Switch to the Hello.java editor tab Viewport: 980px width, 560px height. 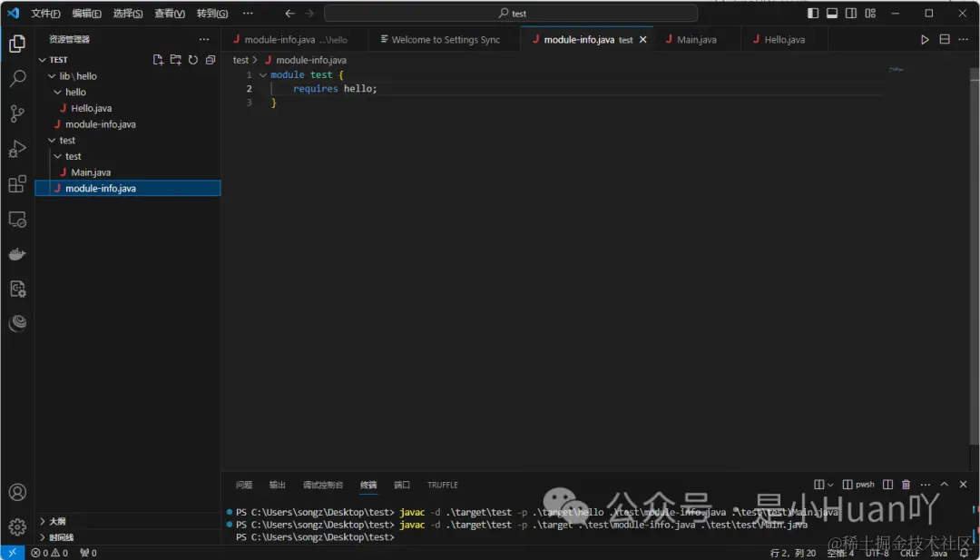784,39
